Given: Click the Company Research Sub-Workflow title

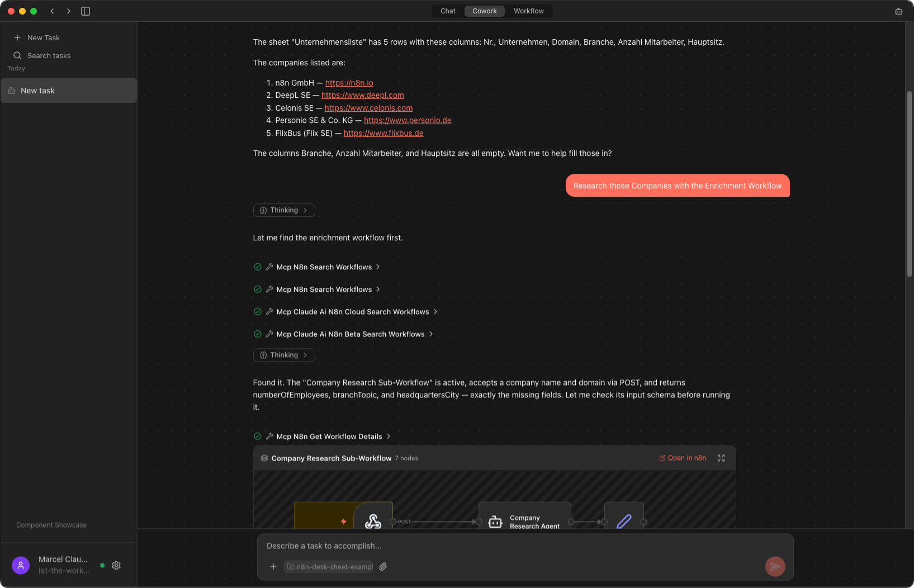Looking at the screenshot, I should coord(331,458).
